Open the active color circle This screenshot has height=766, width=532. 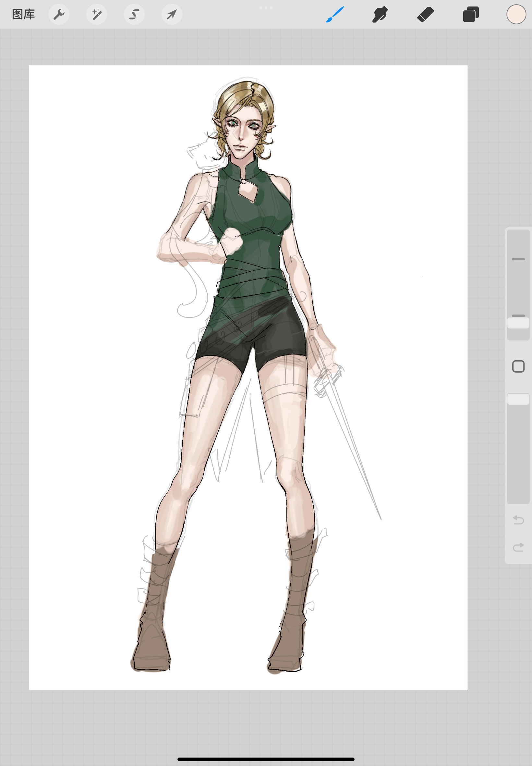(516, 14)
